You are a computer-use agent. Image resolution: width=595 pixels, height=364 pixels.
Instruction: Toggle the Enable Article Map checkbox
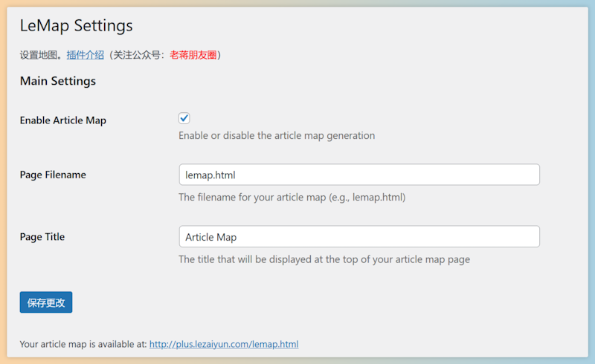pos(184,118)
